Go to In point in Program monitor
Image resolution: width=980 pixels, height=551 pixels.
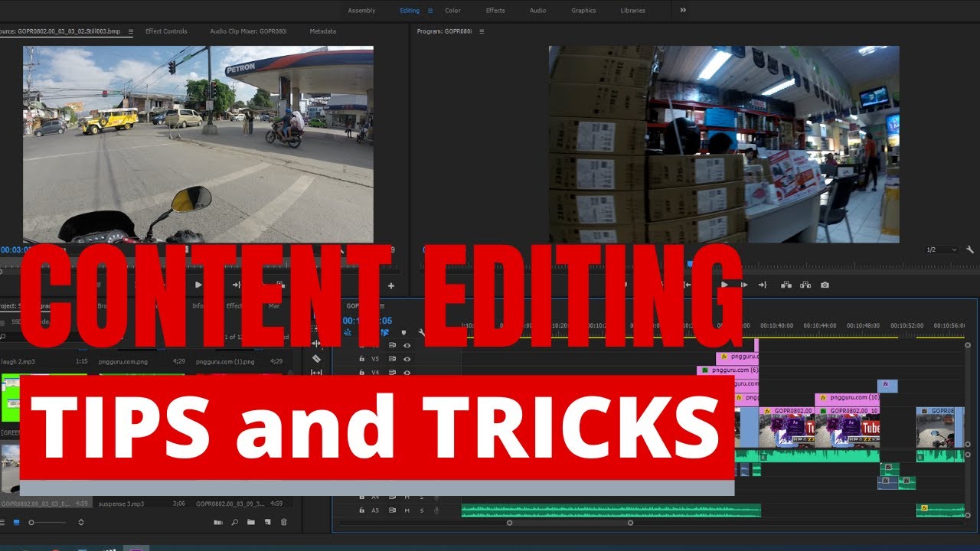[687, 285]
